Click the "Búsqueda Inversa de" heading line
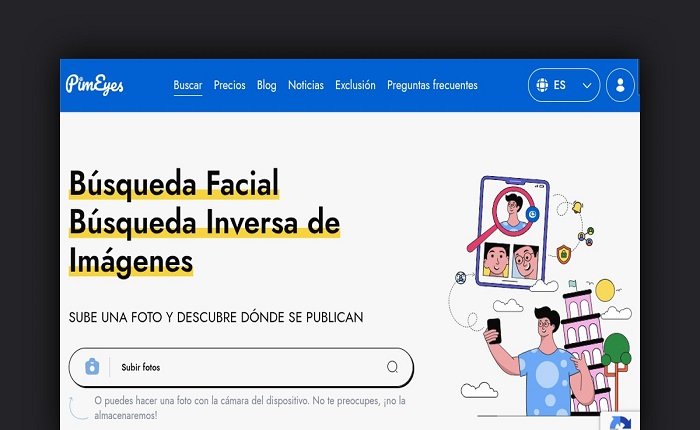 pos(204,222)
